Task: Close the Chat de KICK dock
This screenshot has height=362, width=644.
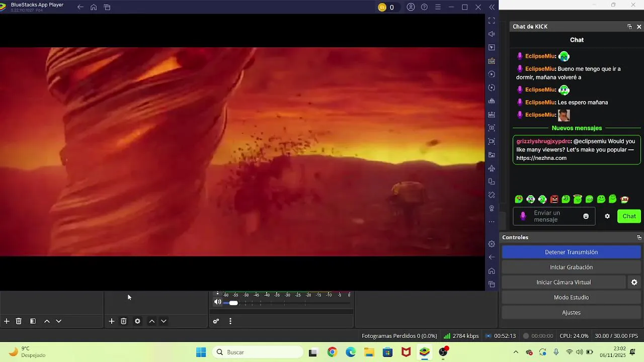Action: point(639,27)
